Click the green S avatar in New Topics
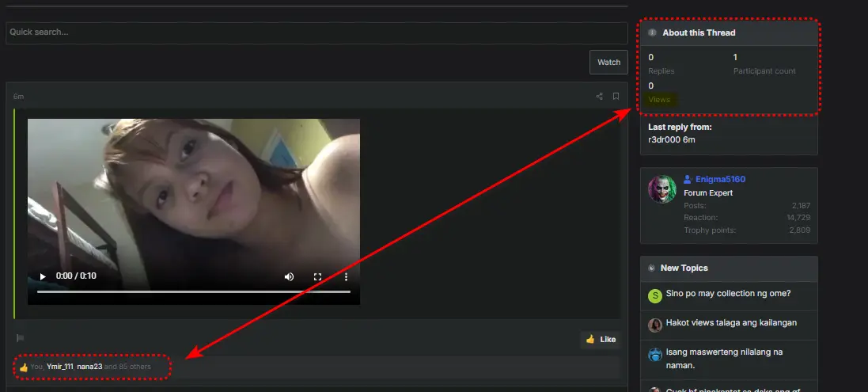This screenshot has width=868, height=392. [x=655, y=296]
